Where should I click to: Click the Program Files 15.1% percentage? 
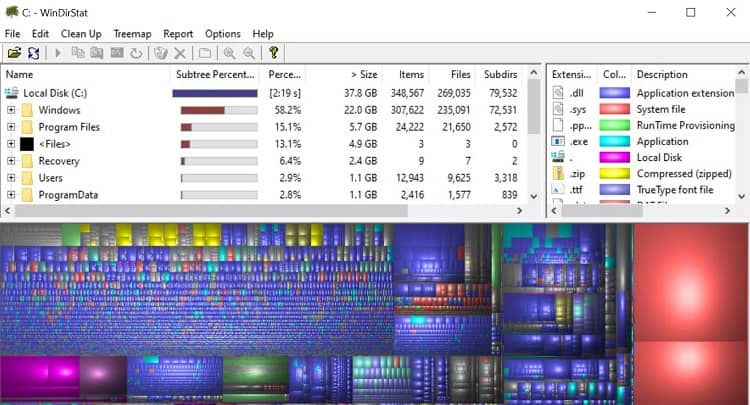click(287, 127)
